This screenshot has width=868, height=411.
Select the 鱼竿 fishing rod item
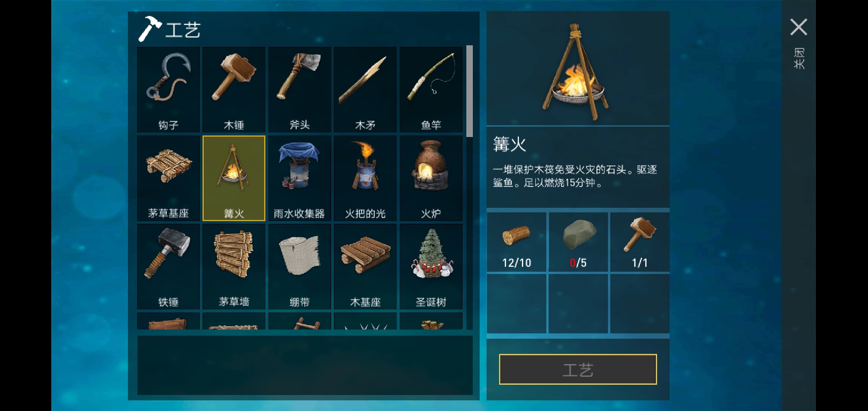[431, 90]
